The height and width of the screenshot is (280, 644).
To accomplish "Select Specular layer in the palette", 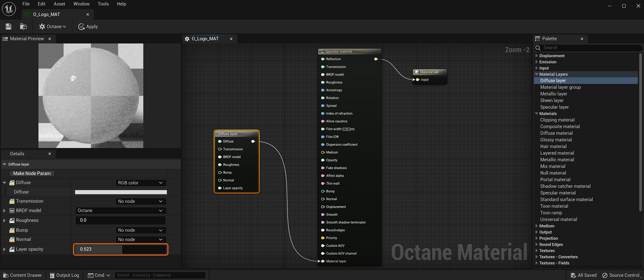I will (554, 107).
